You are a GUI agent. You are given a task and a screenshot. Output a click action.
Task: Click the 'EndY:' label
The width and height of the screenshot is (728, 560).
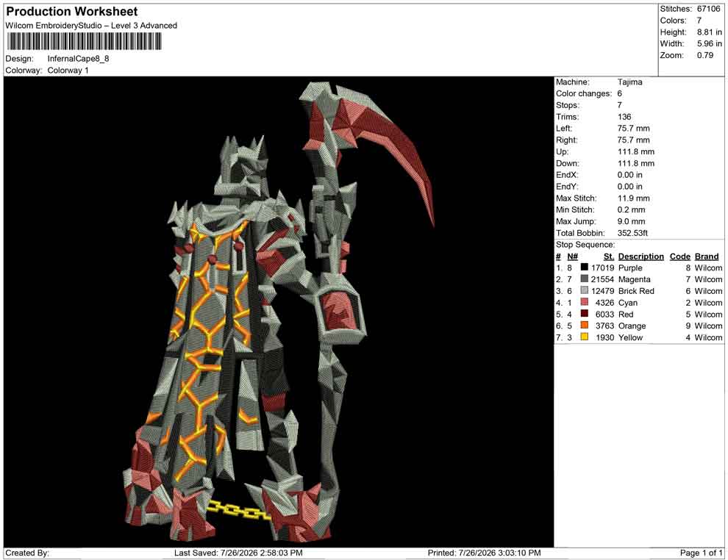(x=567, y=186)
